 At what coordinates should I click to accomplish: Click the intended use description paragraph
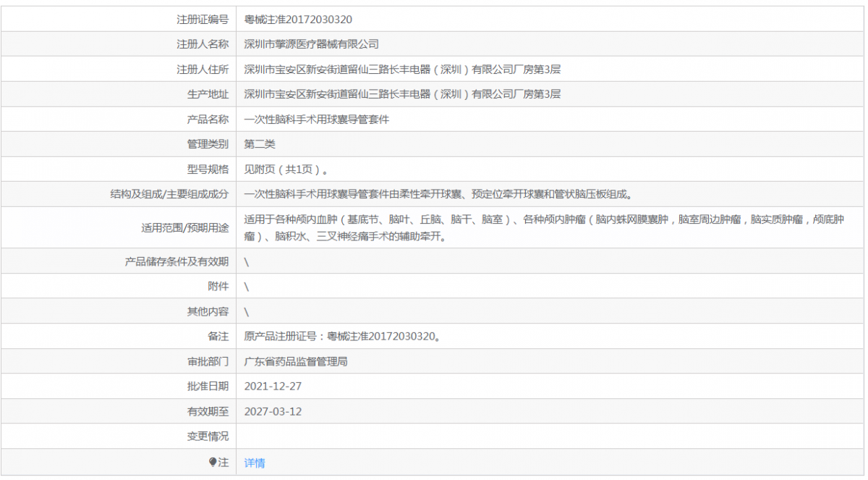[x=544, y=227]
